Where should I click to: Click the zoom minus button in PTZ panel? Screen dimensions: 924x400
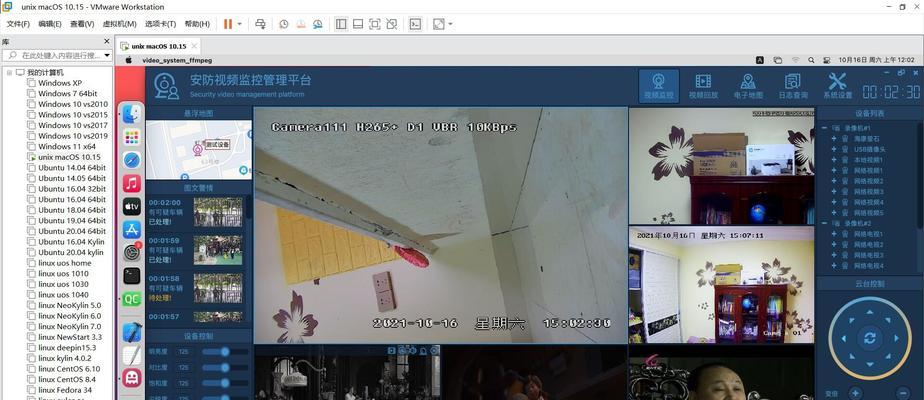(903, 393)
